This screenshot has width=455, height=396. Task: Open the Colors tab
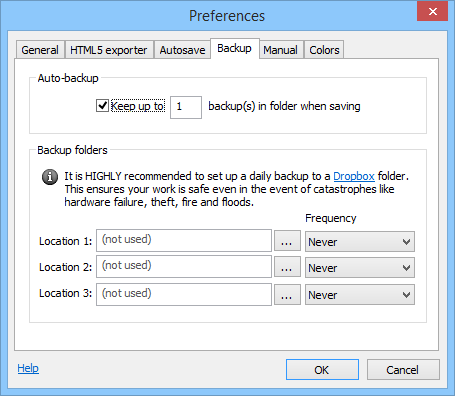click(324, 50)
